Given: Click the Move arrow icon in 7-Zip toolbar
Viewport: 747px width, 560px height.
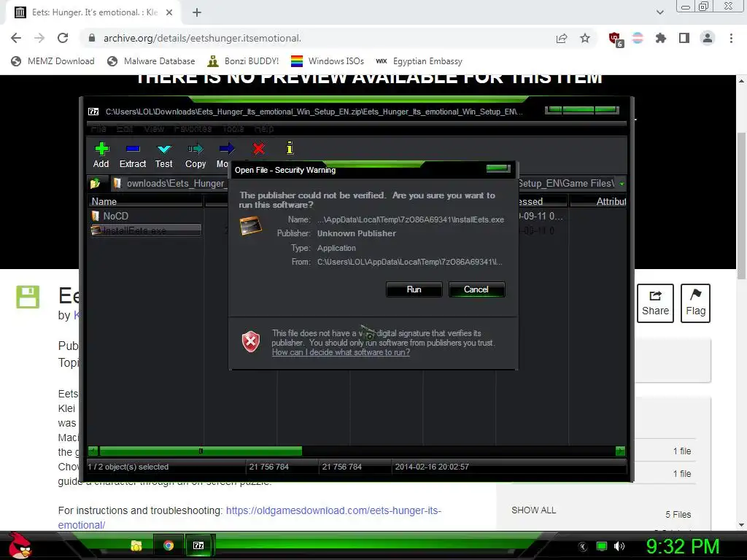Looking at the screenshot, I should pyautogui.click(x=226, y=149).
